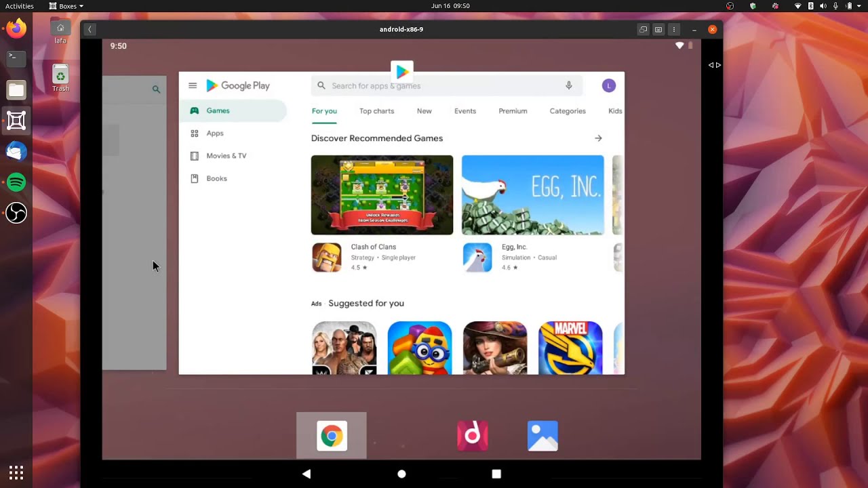Launch the pink music app in dock

473,436
